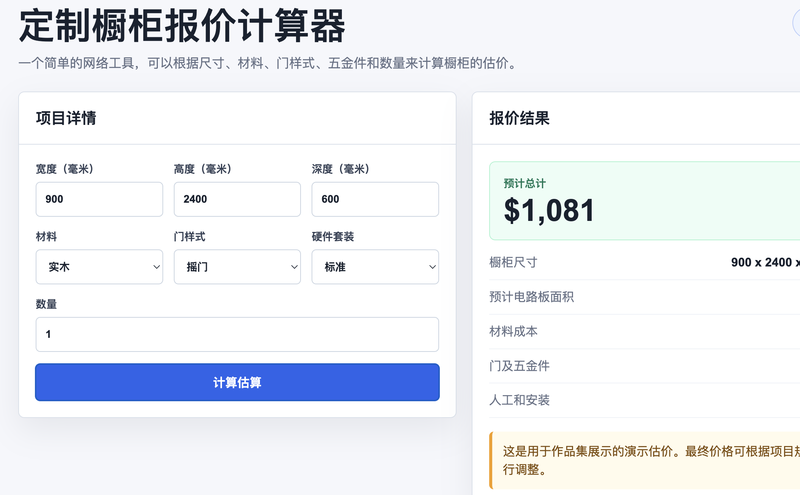
Task: Click the 定制橱柜报价计算器 page title
Action: pyautogui.click(x=182, y=26)
